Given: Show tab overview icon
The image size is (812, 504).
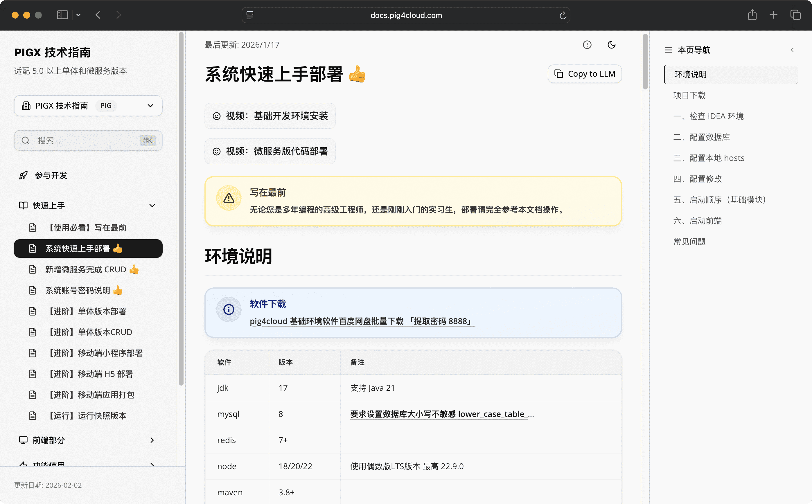Looking at the screenshot, I should (795, 15).
